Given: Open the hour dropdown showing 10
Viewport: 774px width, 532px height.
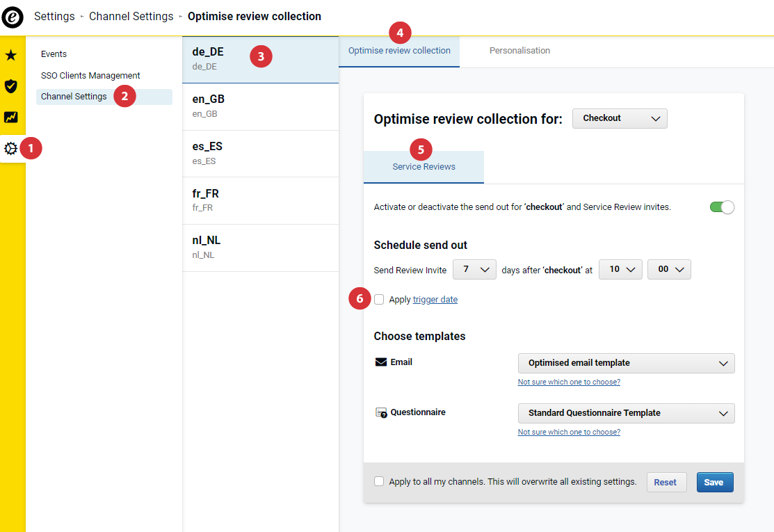Looking at the screenshot, I should pyautogui.click(x=620, y=269).
